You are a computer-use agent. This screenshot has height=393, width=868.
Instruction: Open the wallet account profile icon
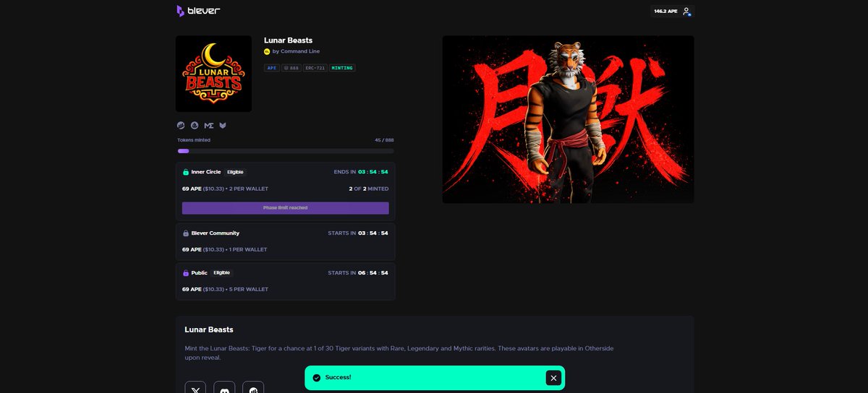pos(686,12)
